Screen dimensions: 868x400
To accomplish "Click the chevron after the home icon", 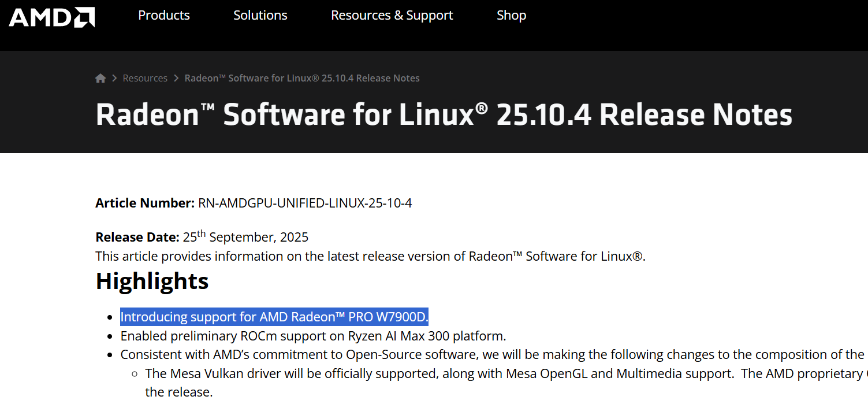I will tap(114, 78).
